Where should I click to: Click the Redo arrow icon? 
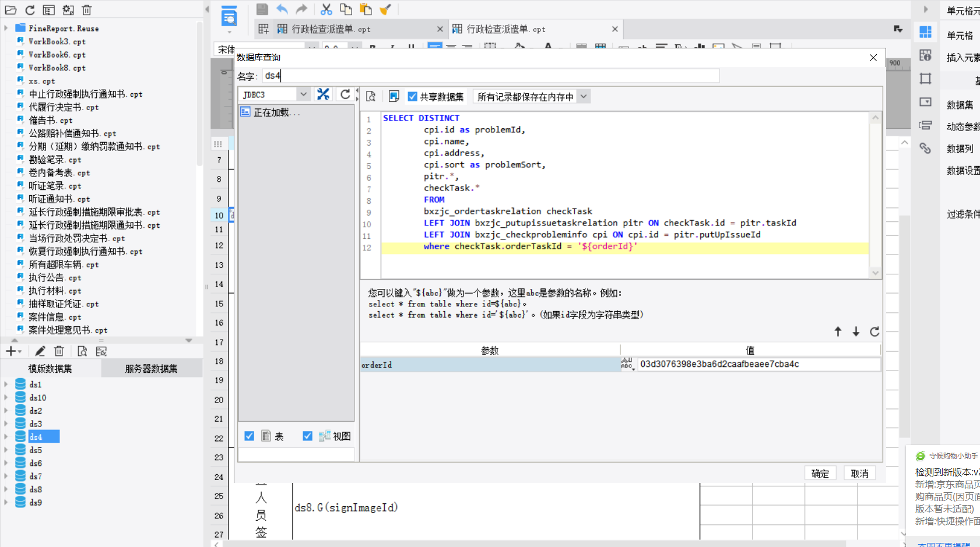[x=301, y=9]
